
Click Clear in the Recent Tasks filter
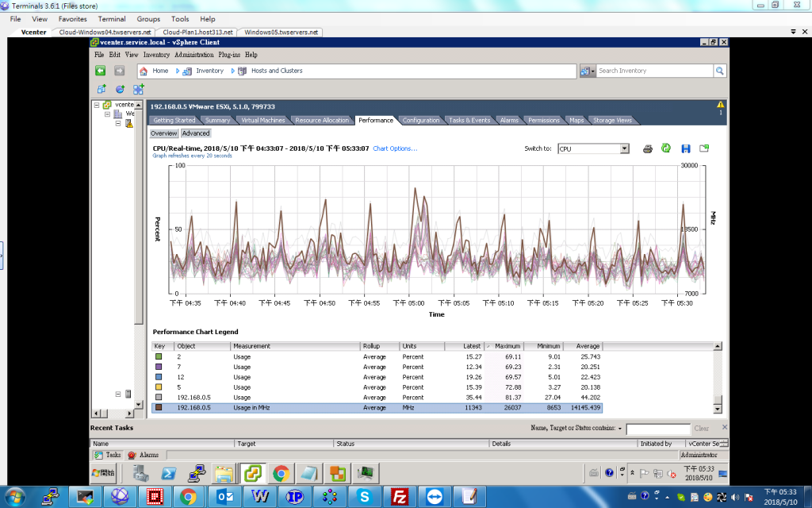701,428
